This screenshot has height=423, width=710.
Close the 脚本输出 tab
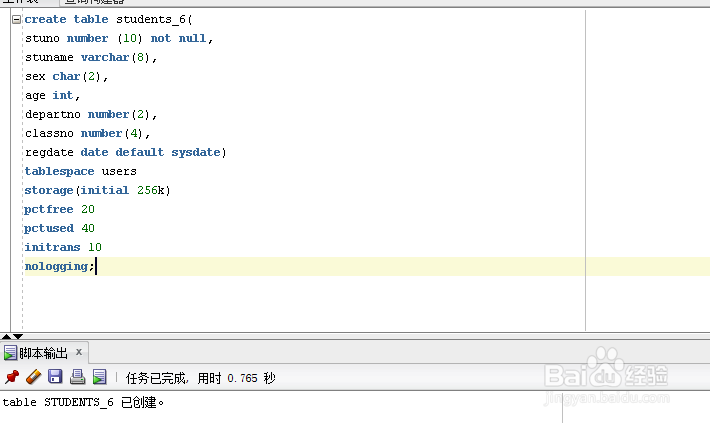[x=79, y=351]
